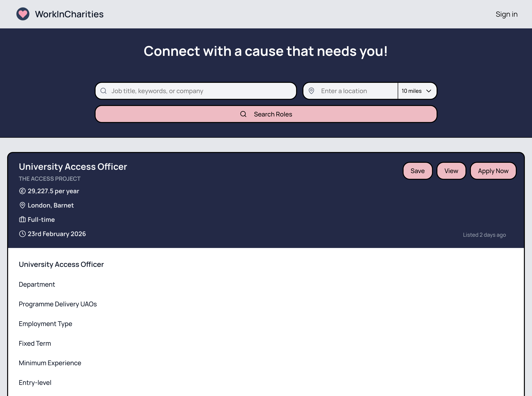Image resolution: width=532 pixels, height=396 pixels.
Task: Click the magnifier icon in keyword field
Action: coord(103,91)
